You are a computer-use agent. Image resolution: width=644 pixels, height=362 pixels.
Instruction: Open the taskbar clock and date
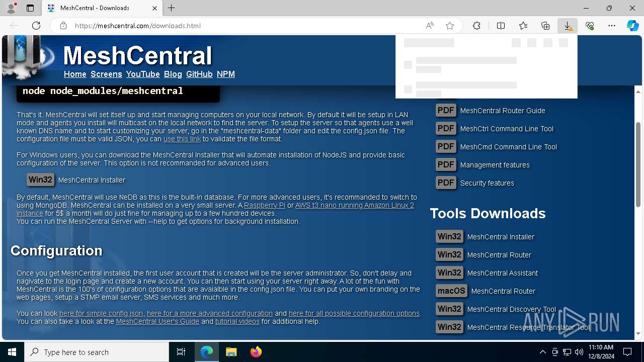601,352
